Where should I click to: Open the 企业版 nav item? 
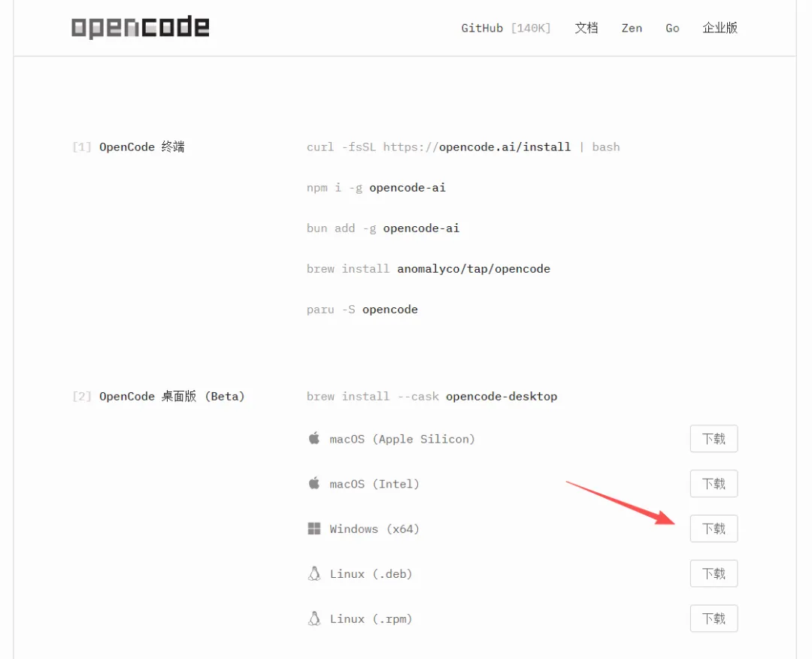pos(720,28)
